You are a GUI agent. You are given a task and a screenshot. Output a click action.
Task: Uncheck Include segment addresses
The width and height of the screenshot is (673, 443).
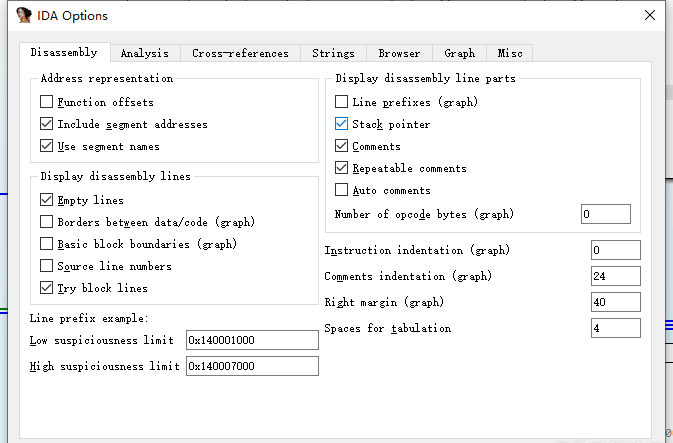(x=46, y=124)
